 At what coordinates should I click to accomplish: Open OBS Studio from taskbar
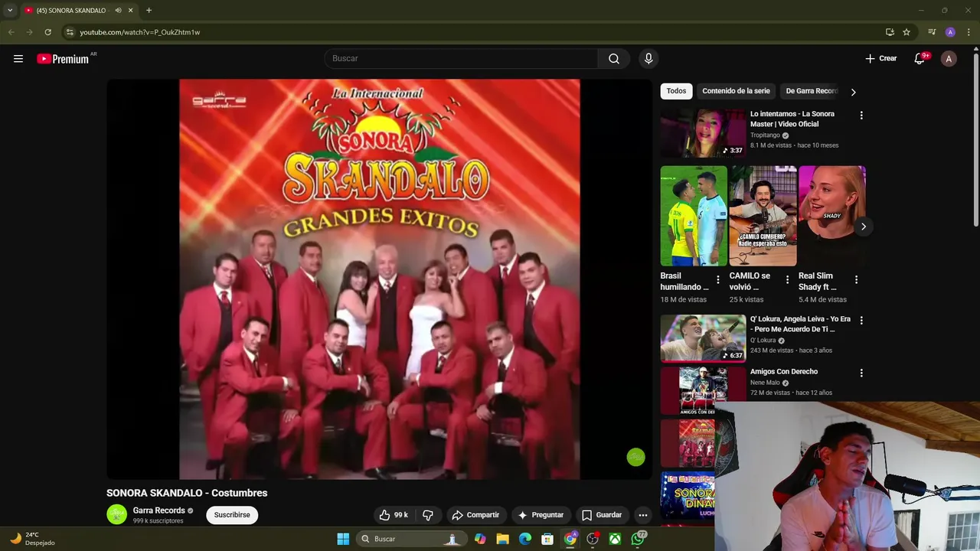[593, 539]
